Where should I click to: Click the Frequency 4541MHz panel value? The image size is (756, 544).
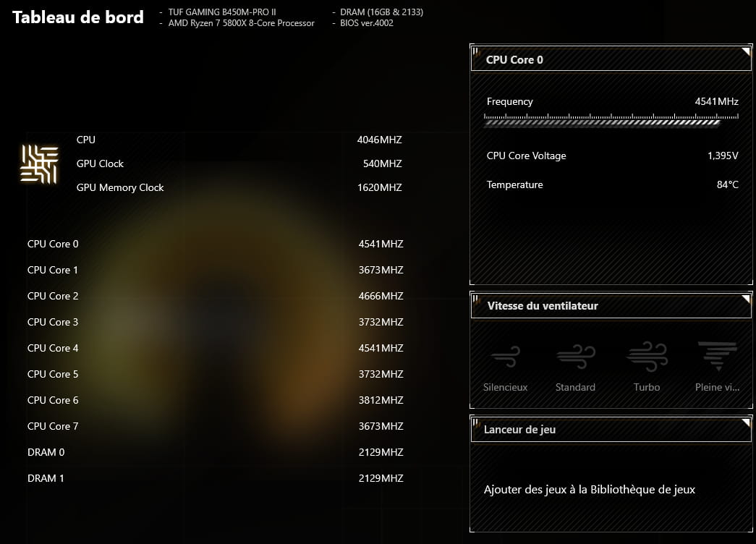click(716, 102)
